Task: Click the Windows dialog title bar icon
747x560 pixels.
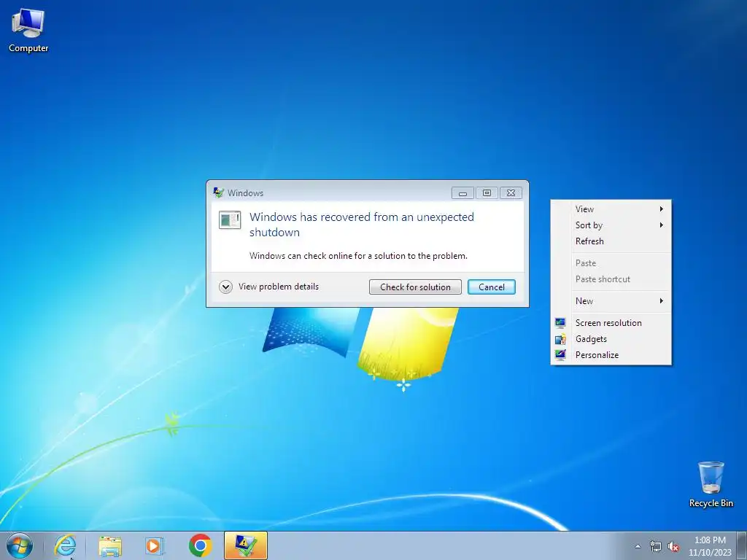Action: [x=219, y=192]
